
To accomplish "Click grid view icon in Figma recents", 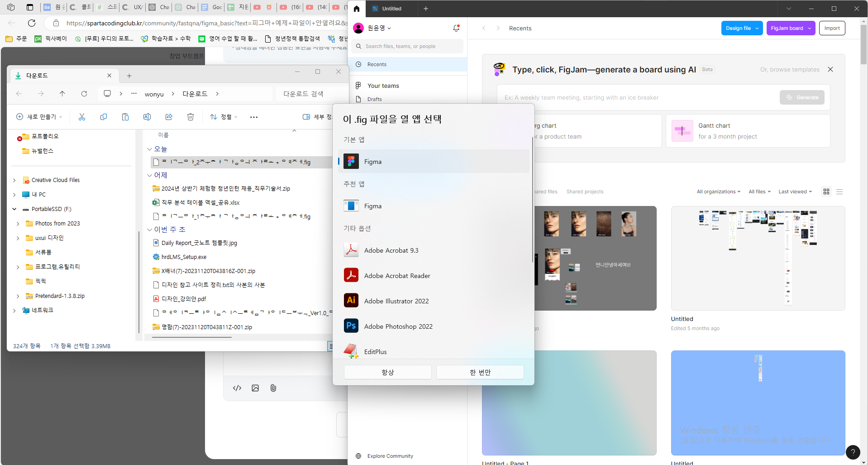I will tap(826, 192).
